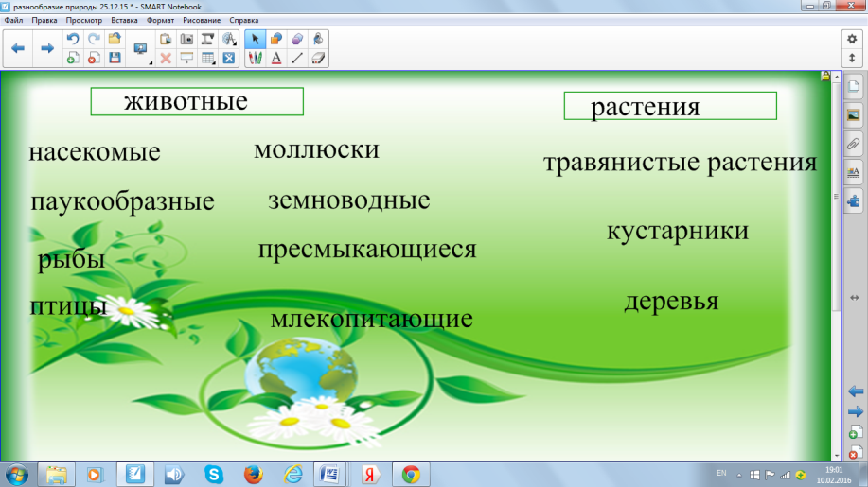This screenshot has width=868, height=487.
Task: Pick the Text tool with letter A
Action: (276, 58)
